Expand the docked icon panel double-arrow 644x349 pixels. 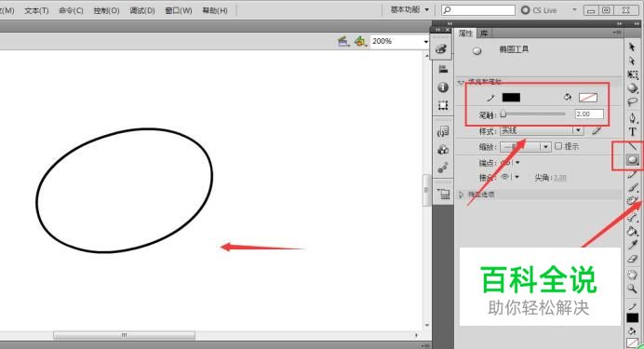point(450,24)
